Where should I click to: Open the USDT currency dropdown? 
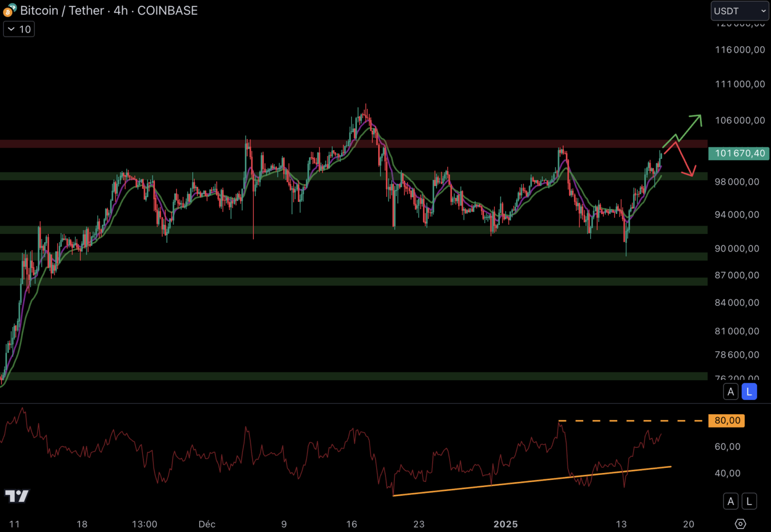click(739, 11)
